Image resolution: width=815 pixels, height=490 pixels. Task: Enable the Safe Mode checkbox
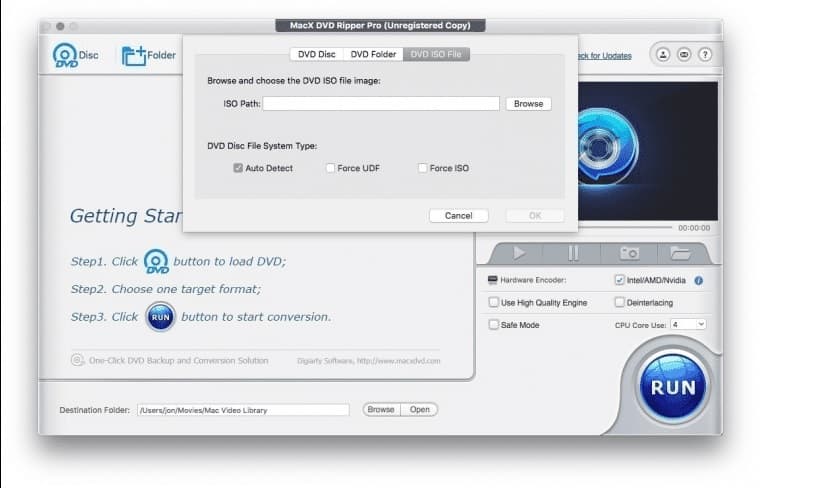point(494,324)
